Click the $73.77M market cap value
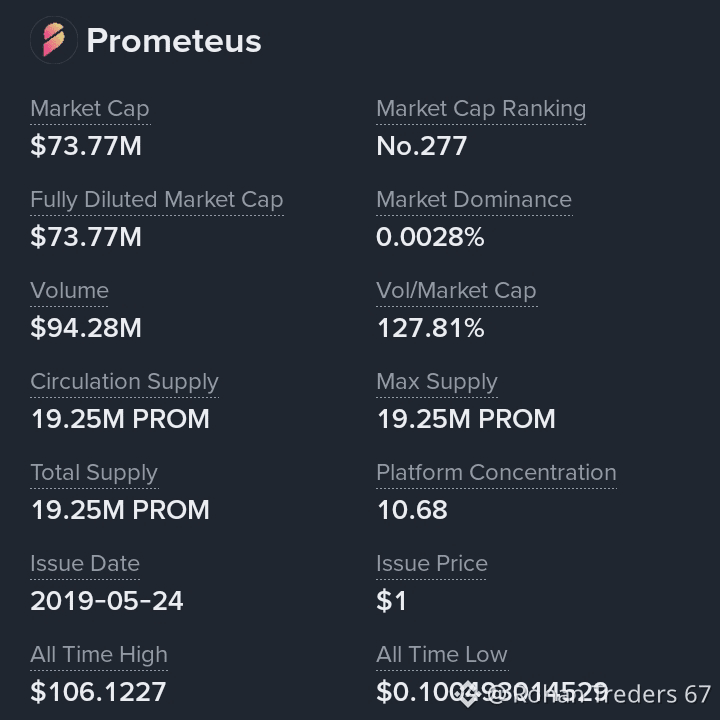The image size is (720, 720). coord(86,146)
